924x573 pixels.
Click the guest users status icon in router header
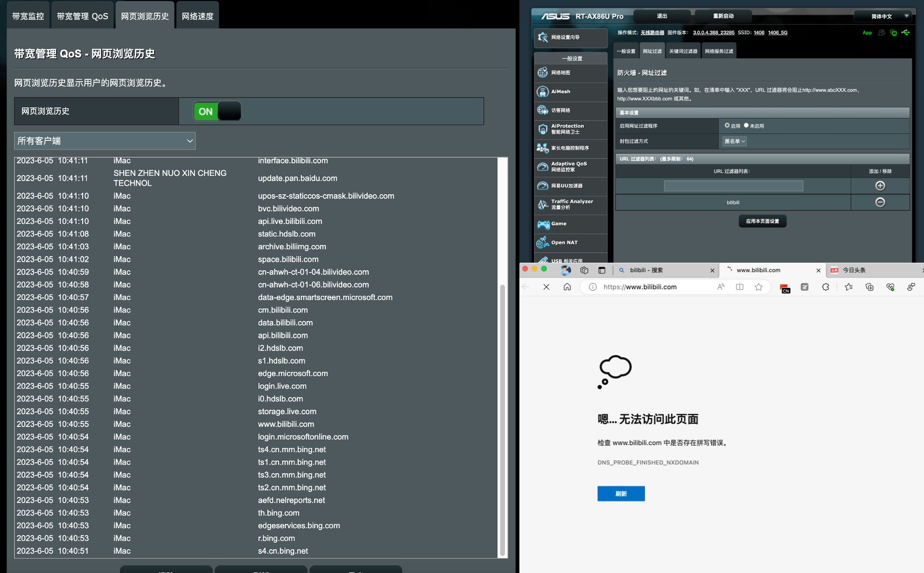(x=882, y=33)
